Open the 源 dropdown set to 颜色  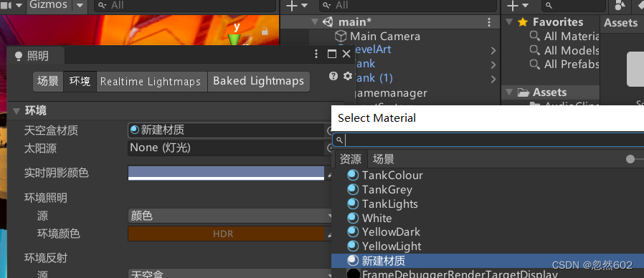[230, 216]
